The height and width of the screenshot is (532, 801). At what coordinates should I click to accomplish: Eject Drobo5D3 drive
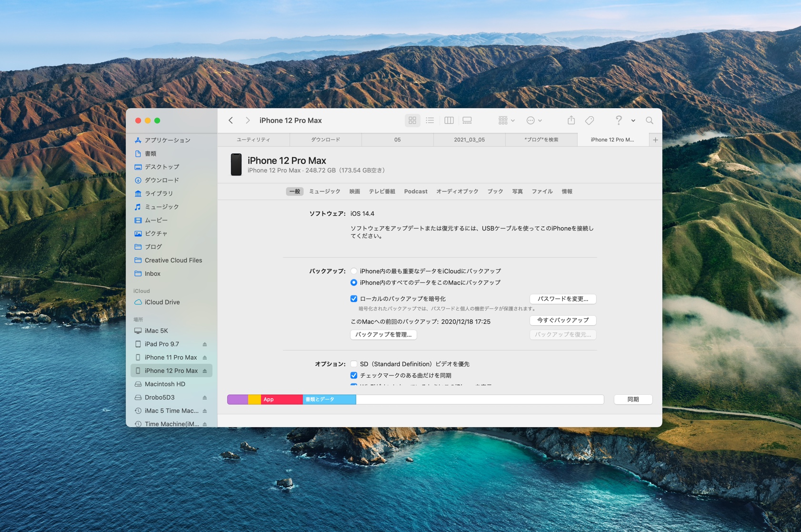(x=205, y=397)
